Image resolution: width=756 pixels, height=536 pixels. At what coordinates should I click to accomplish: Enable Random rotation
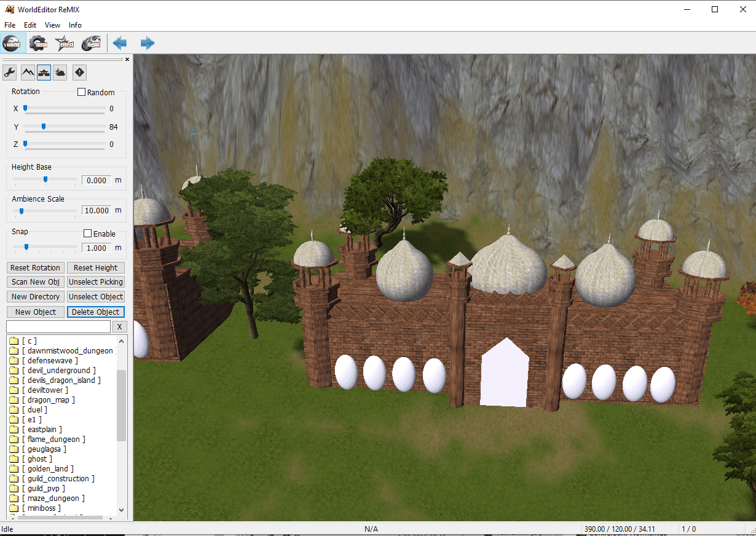coord(81,92)
